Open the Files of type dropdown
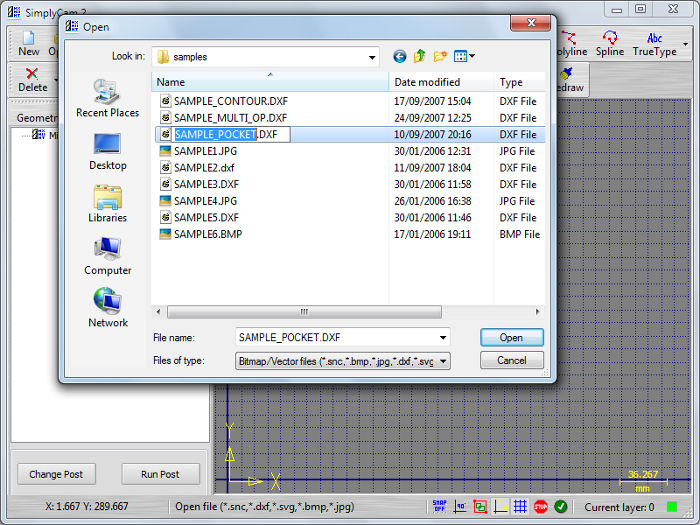Image resolution: width=700 pixels, height=525 pixels. [443, 360]
